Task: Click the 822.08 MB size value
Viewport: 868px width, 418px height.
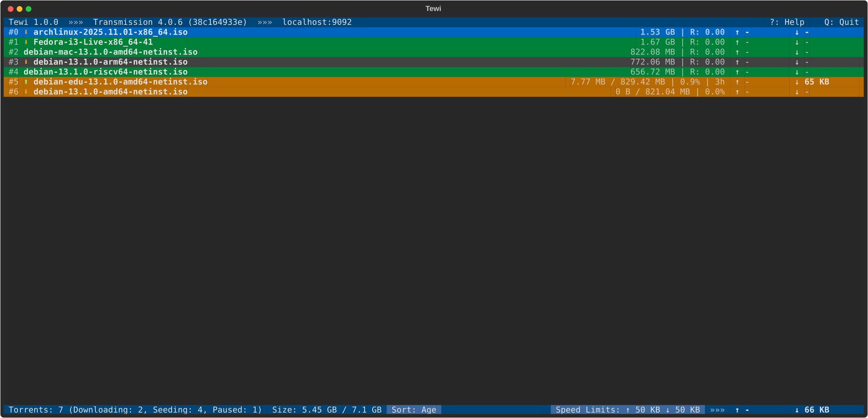Action: click(653, 52)
